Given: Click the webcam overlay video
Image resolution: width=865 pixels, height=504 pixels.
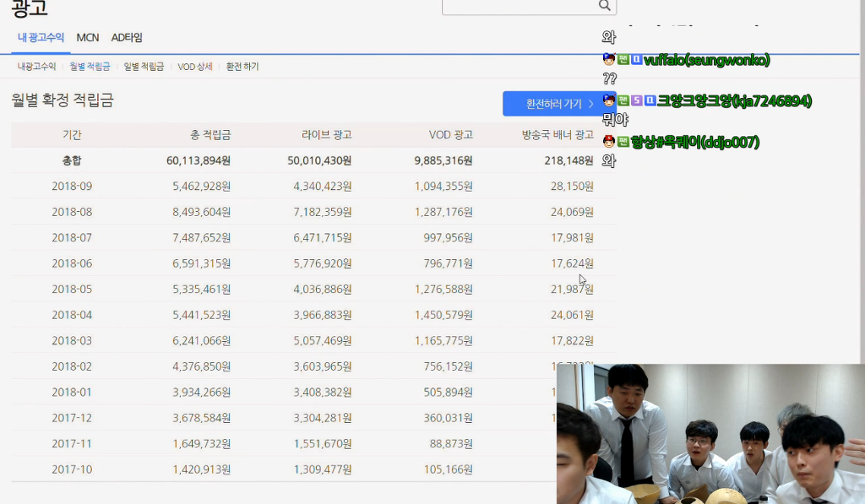Looking at the screenshot, I should [x=710, y=434].
